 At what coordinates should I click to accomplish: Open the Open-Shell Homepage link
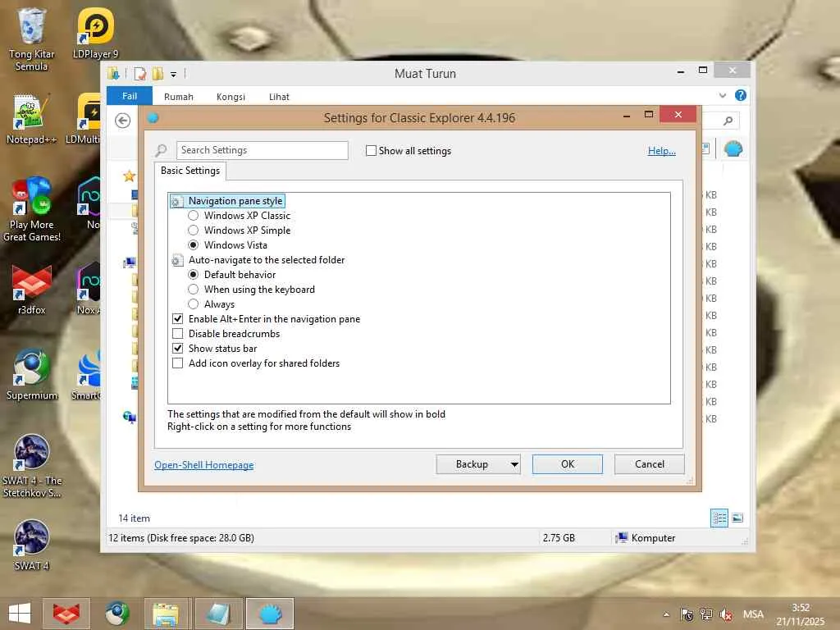[x=204, y=465]
